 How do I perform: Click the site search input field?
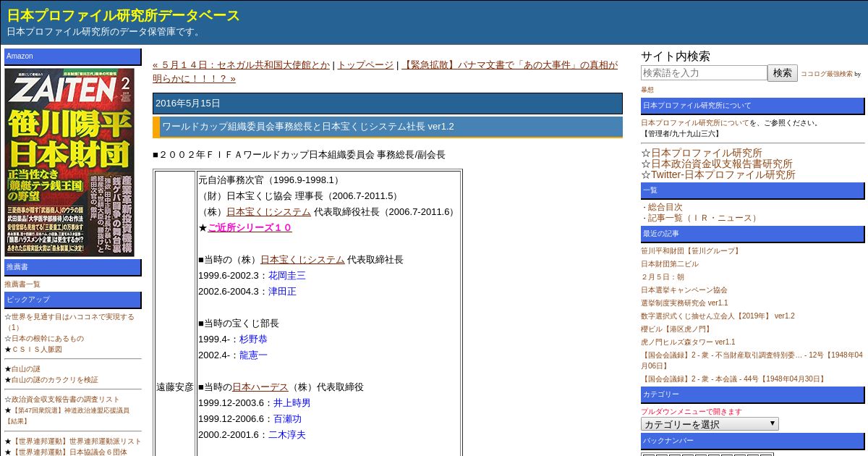click(x=704, y=73)
